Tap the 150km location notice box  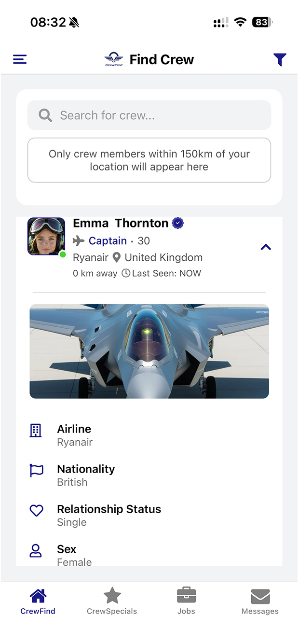[x=149, y=160]
